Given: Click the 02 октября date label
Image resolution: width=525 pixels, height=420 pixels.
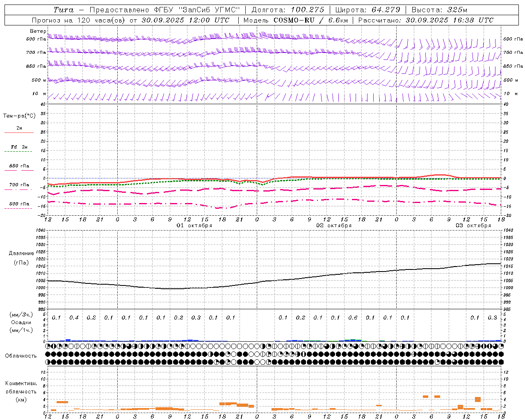Looking at the screenshot, I should 334,226.
